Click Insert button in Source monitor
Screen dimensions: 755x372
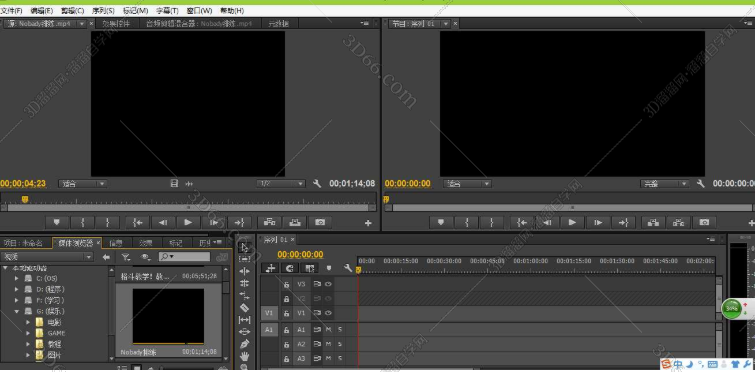(x=270, y=222)
